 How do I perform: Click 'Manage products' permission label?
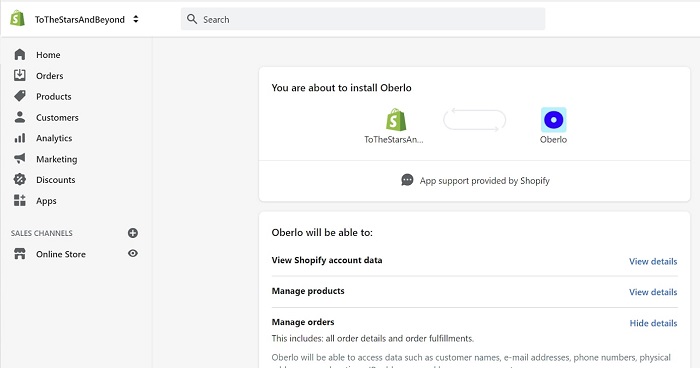tap(308, 291)
